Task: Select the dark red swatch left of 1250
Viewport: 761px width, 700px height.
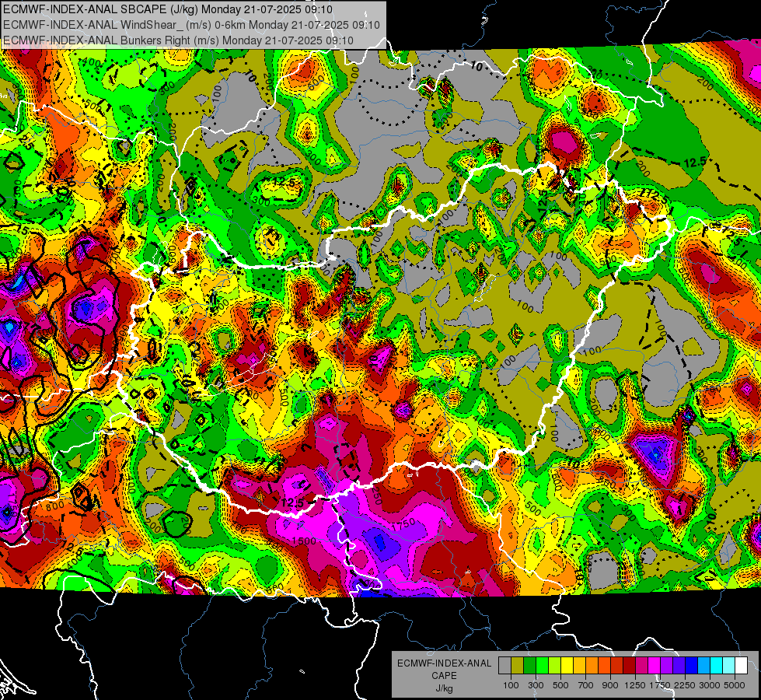Action: [x=630, y=666]
